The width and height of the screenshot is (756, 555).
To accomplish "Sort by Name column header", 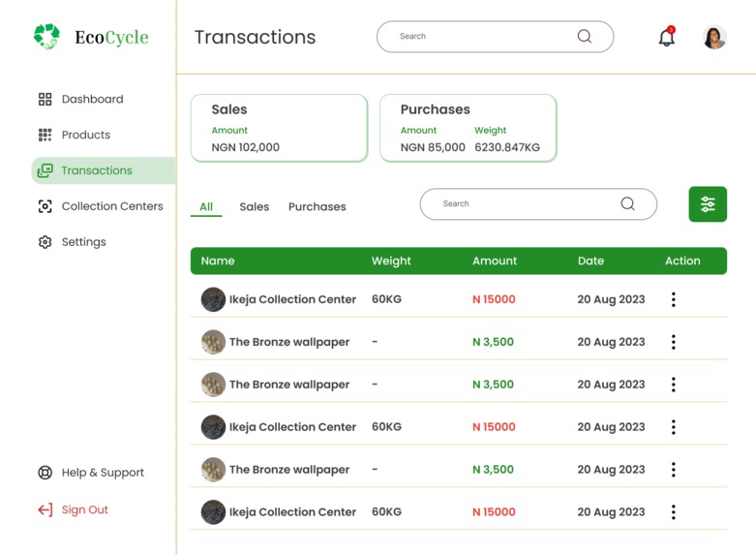I will click(218, 262).
